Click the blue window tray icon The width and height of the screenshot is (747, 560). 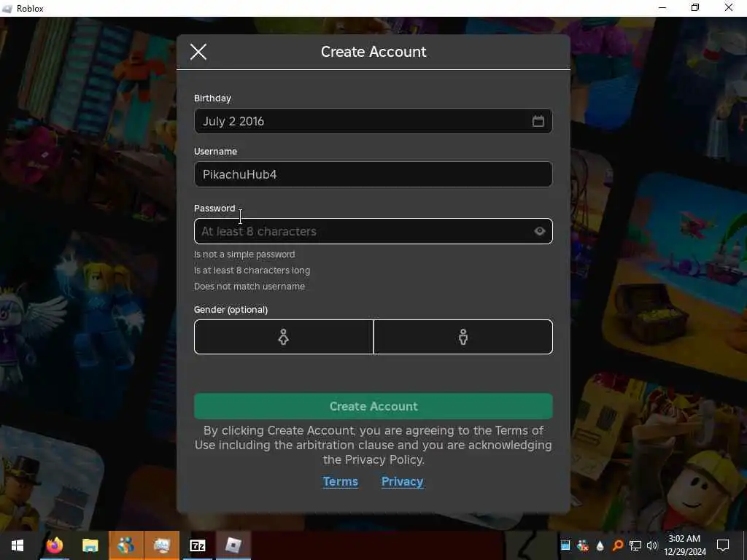pyautogui.click(x=565, y=545)
